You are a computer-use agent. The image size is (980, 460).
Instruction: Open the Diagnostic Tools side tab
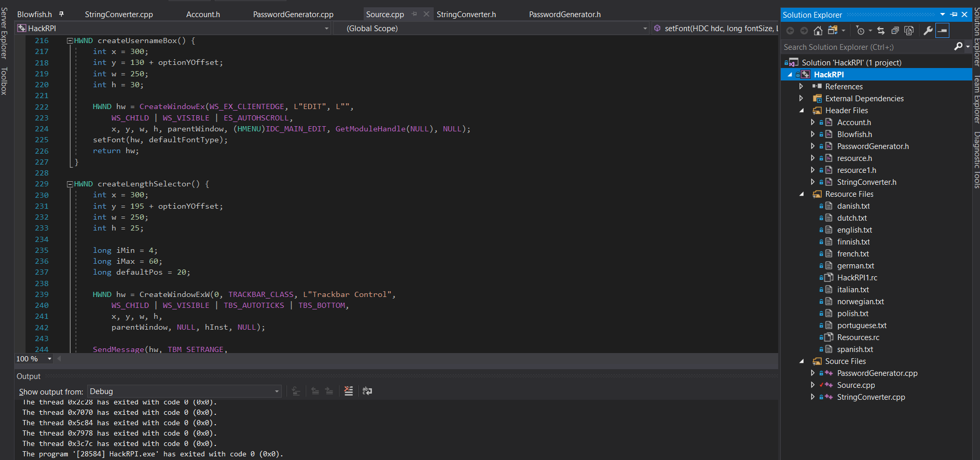976,160
